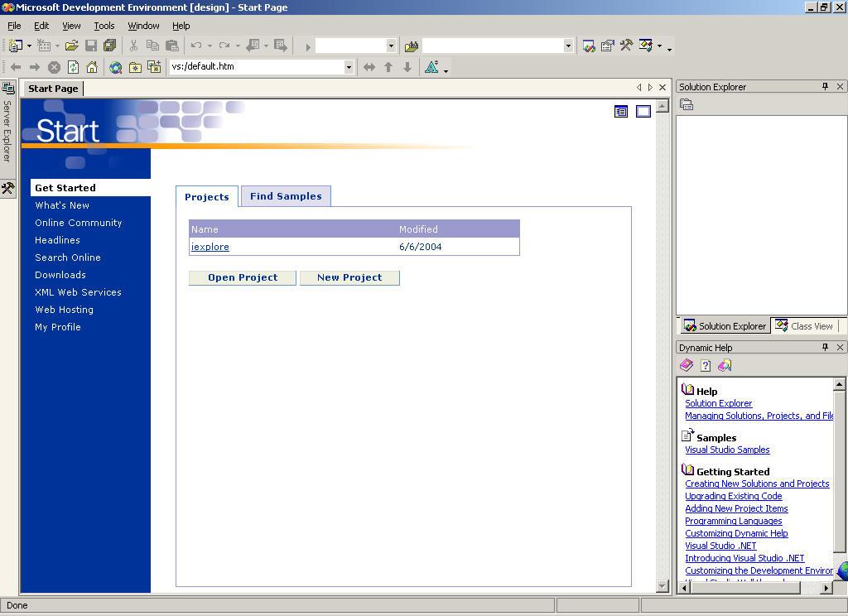Screen dimensions: 848x616
Task: Open the Tools menu
Action: (104, 26)
